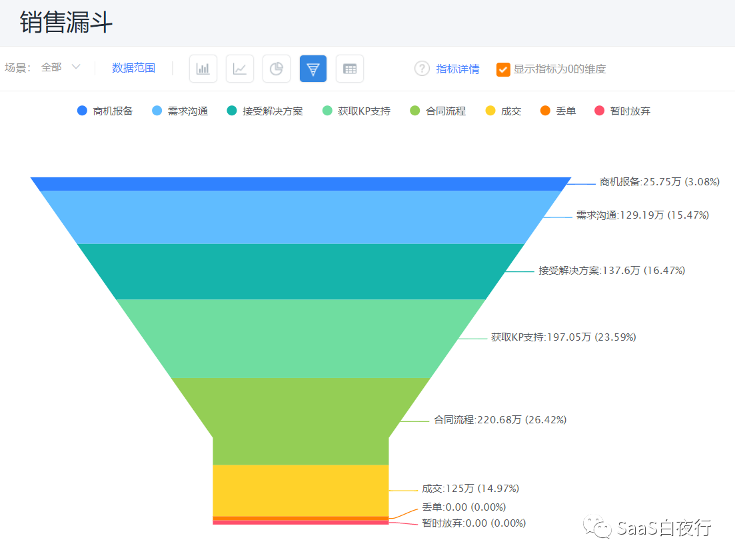The width and height of the screenshot is (735, 560).
Task: Expand the 场景 全部 dropdown
Action: point(61,67)
